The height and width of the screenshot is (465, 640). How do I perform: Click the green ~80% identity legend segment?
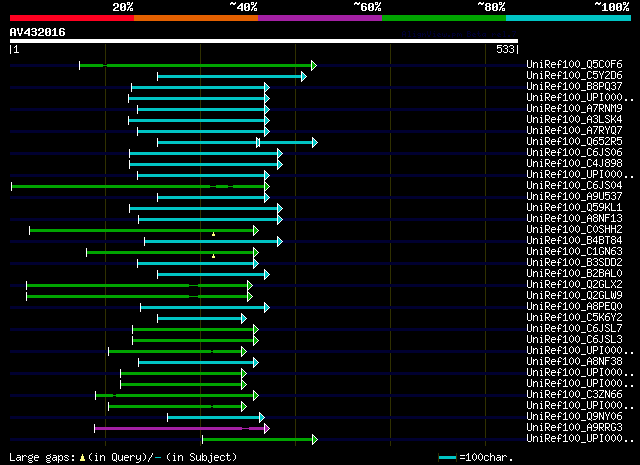(x=444, y=18)
